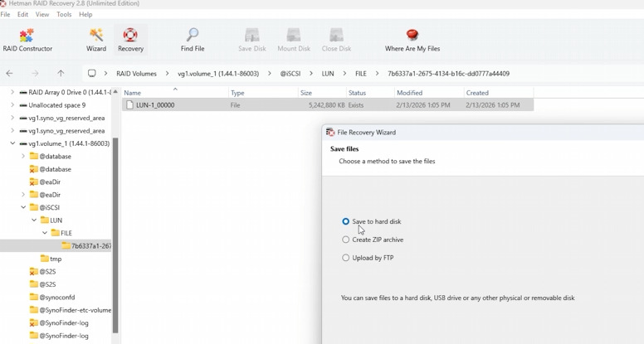Sort by the Modified column header
This screenshot has width=644, height=344.
pyautogui.click(x=429, y=93)
